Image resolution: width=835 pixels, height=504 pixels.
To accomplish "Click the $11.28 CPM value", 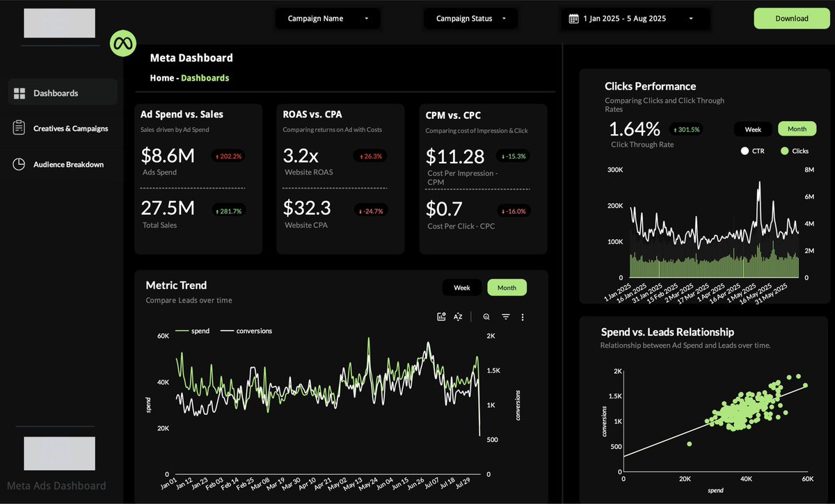I will (x=455, y=156).
